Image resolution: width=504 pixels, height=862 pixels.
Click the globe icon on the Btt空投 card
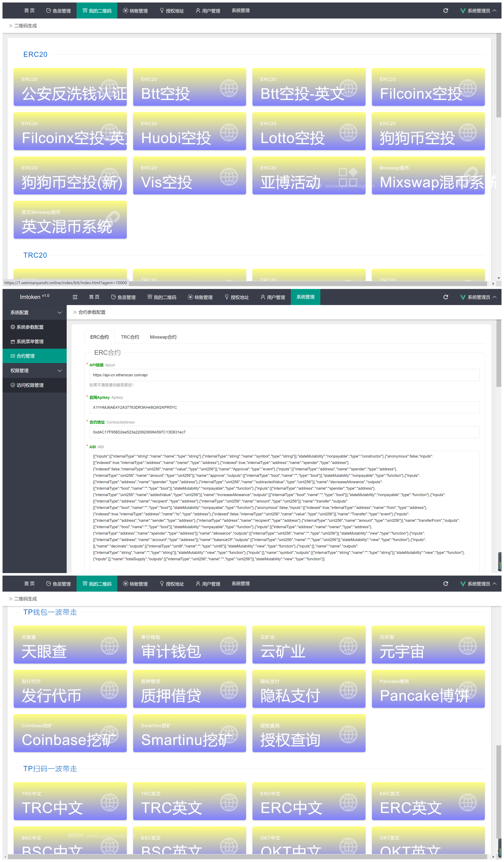[229, 88]
